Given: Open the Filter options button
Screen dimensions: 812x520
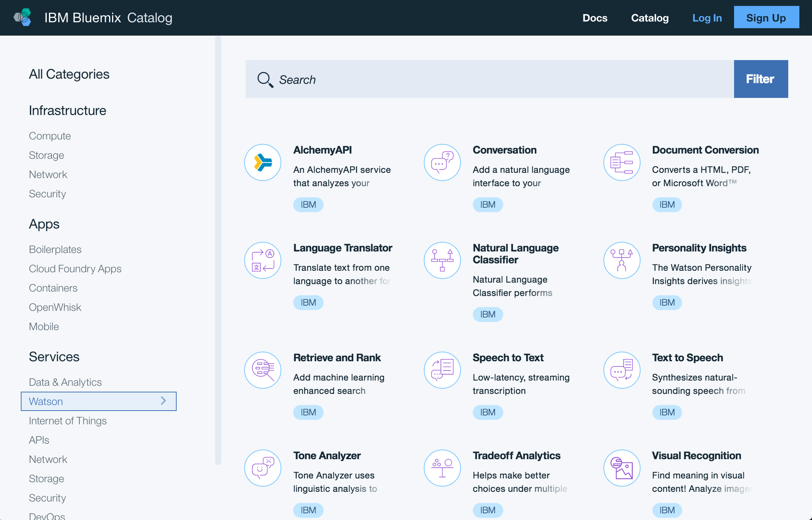Looking at the screenshot, I should [760, 79].
